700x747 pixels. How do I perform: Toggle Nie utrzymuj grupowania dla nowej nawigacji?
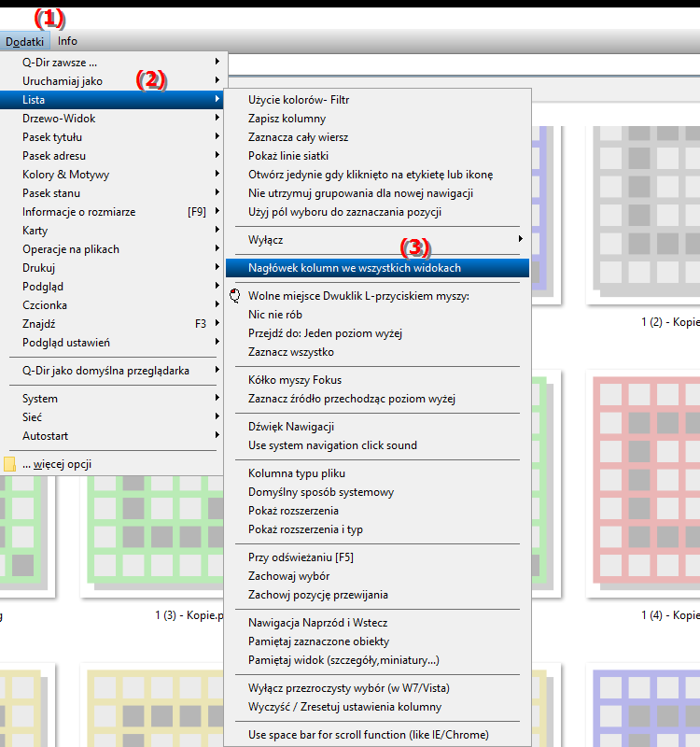coord(377,193)
